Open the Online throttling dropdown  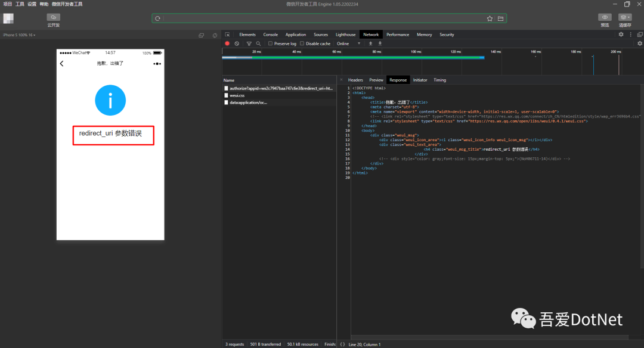pos(348,44)
